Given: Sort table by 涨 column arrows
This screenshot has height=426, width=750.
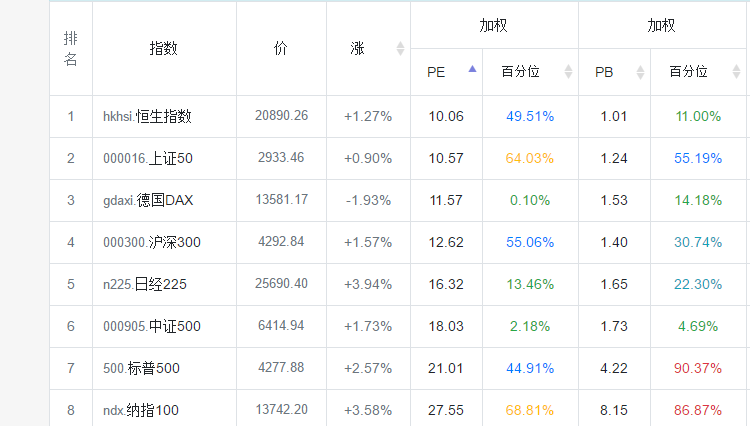Looking at the screenshot, I should tap(400, 48).
